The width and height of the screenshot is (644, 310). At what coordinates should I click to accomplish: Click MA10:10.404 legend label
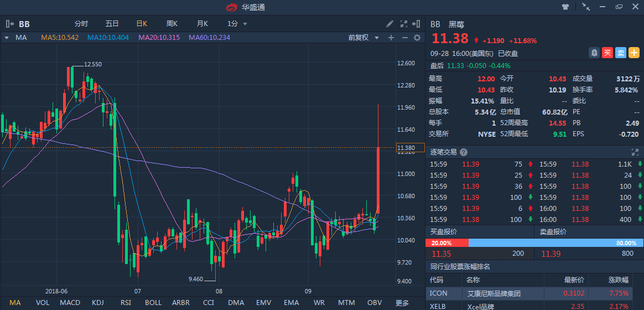pyautogui.click(x=108, y=38)
